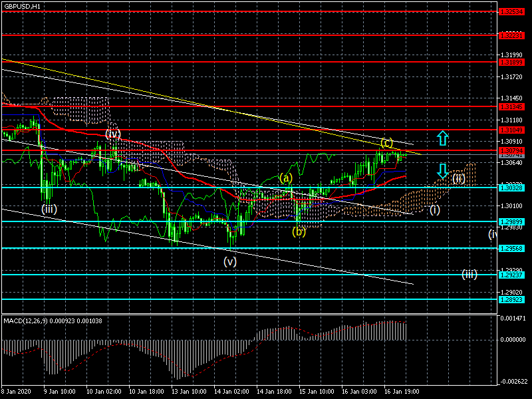This screenshot has height=399, width=532.
Task: Click the 14 Jan 02:00 time label
Action: (x=231, y=391)
